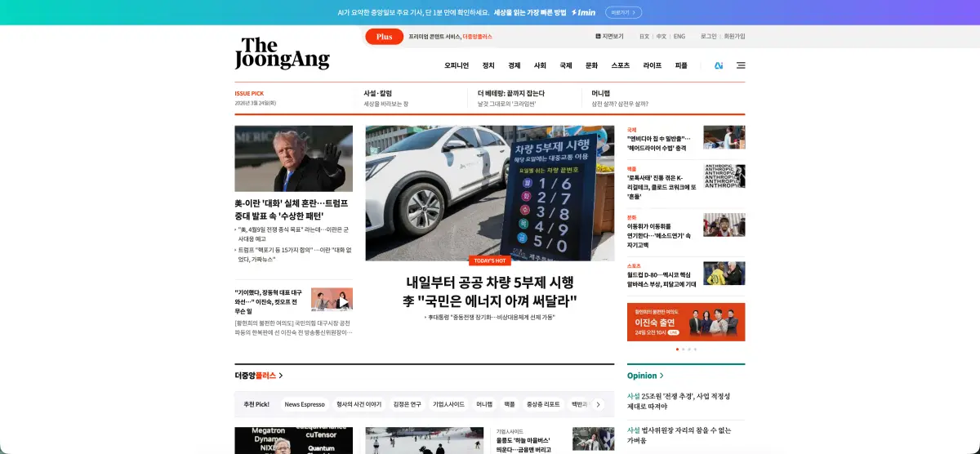
Task: Select the News Espresso chip
Action: tap(304, 404)
